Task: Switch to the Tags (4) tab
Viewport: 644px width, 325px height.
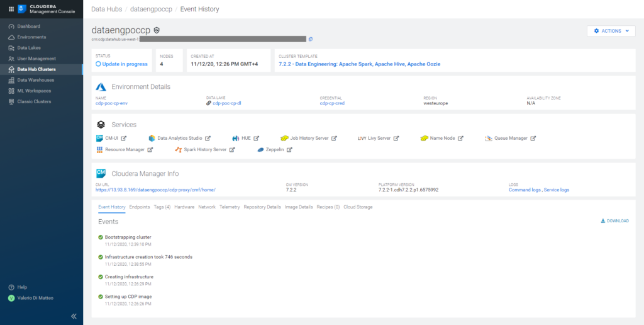Action: coord(162,207)
